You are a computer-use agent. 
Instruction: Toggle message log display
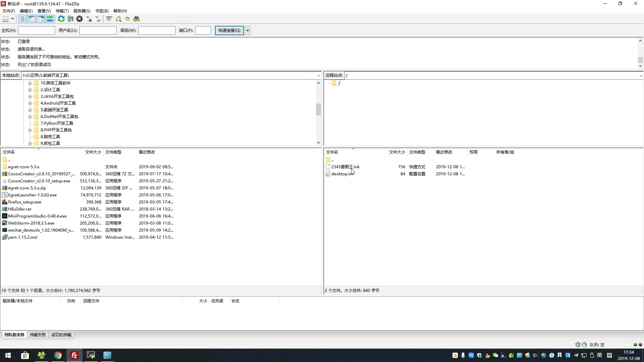coord(22,19)
